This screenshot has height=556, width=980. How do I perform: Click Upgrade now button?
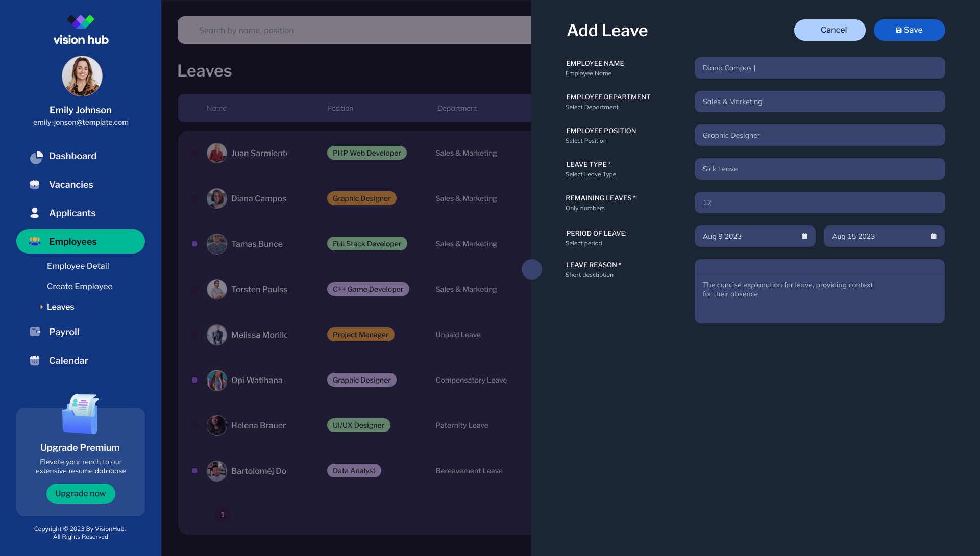click(81, 494)
